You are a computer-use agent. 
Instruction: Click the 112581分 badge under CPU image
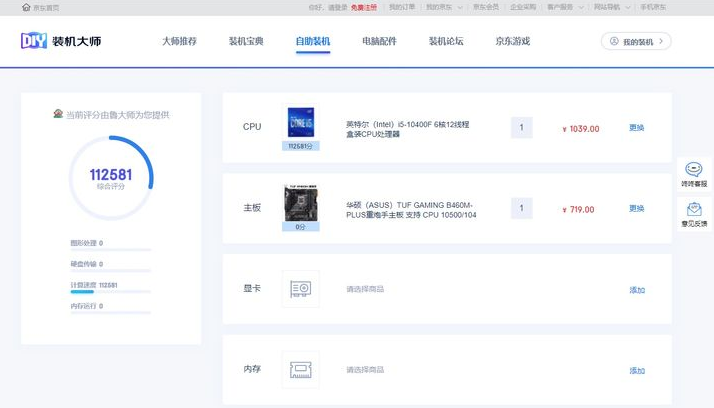pyautogui.click(x=301, y=146)
